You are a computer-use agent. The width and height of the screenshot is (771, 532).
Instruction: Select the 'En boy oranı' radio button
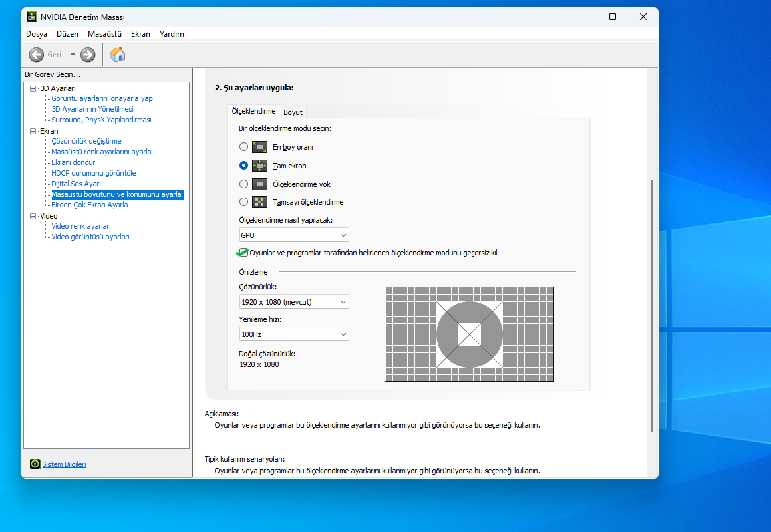click(244, 147)
